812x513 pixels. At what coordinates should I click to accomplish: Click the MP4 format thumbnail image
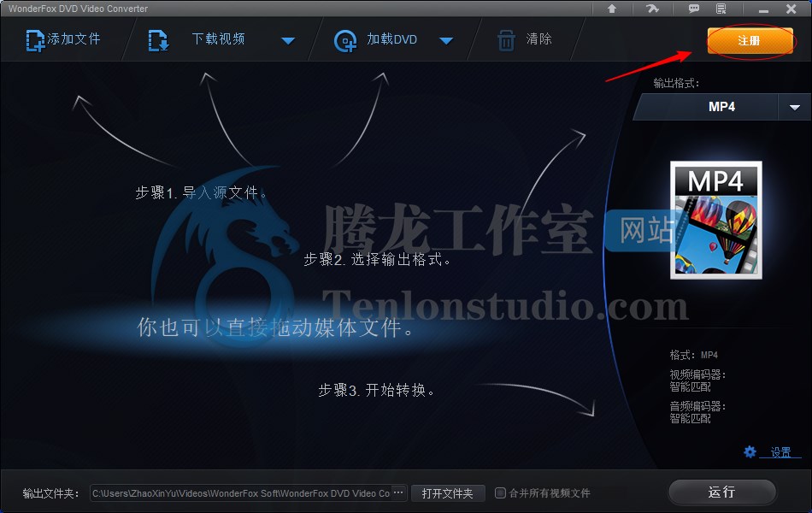tap(716, 220)
